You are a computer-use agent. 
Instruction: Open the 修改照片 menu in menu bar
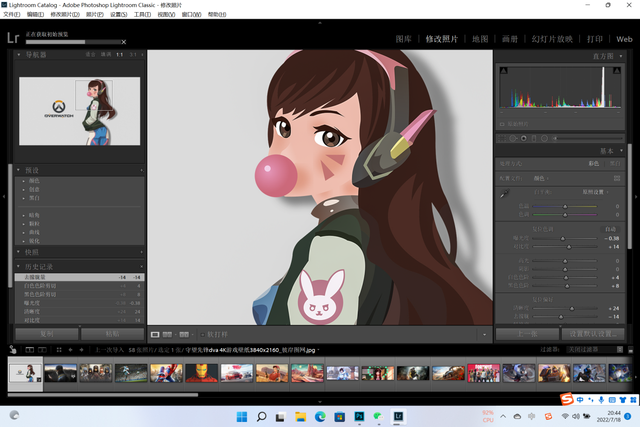(x=65, y=14)
